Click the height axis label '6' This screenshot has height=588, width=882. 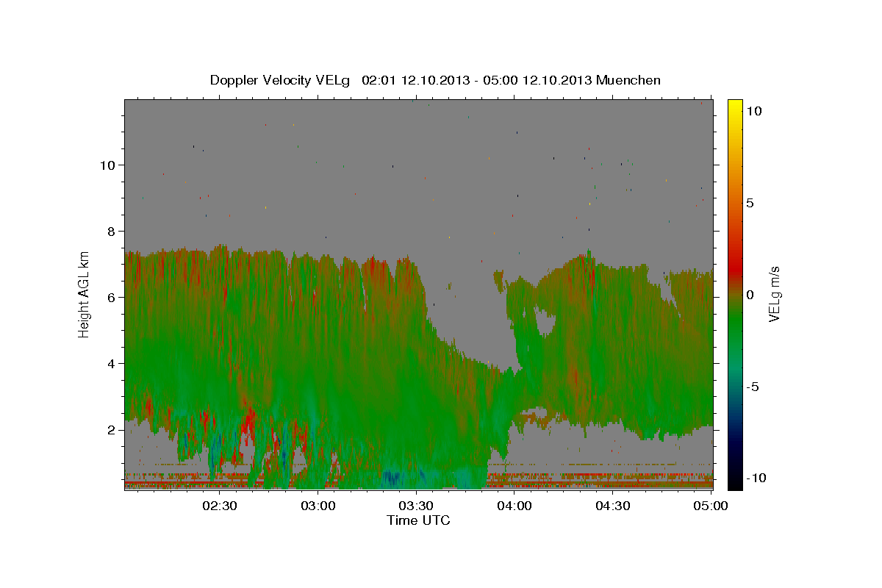(110, 297)
